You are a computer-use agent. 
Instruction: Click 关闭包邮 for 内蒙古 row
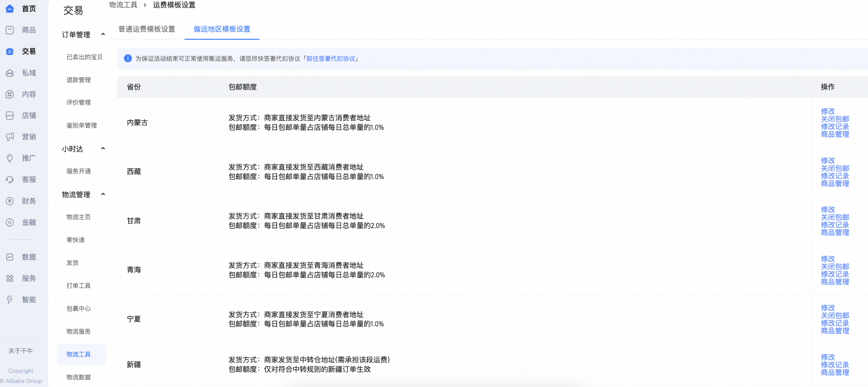(835, 119)
